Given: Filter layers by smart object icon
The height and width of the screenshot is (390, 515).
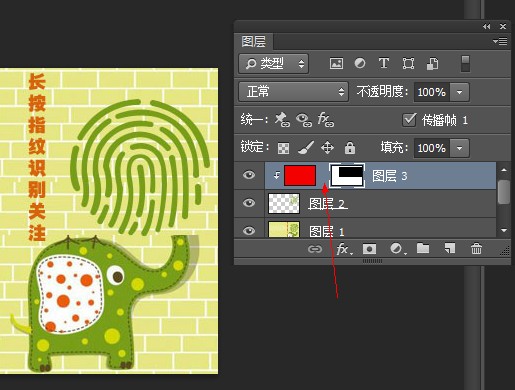Looking at the screenshot, I should pos(432,63).
